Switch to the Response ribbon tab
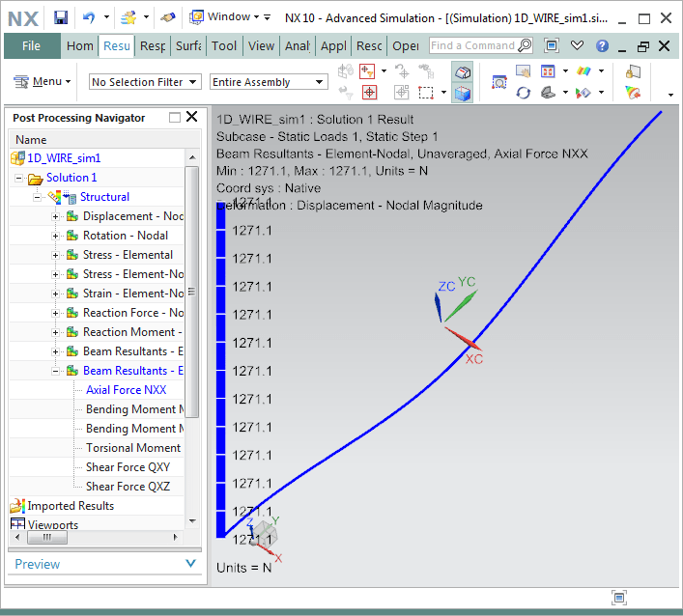Screen dimensions: 683x616 click(153, 45)
